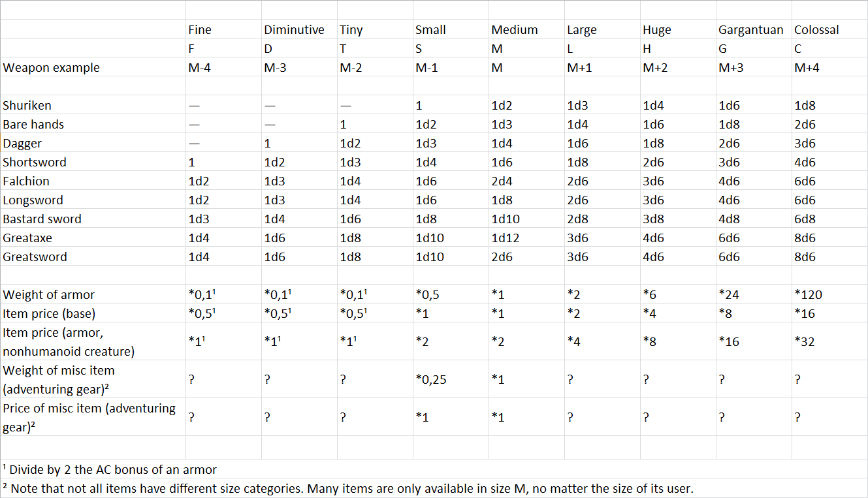This screenshot has width=868, height=498.
Task: Click the Greatsword Medium 2d6 cell
Action: [502, 257]
